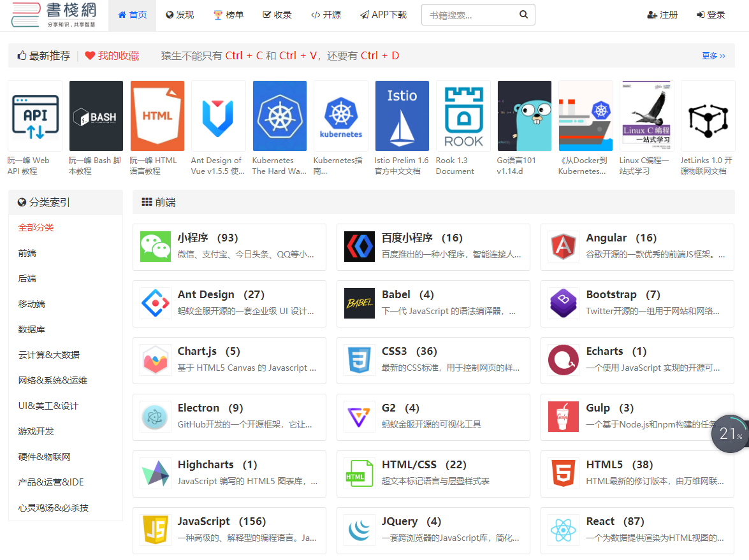Select the 后端 category in sidebar
This screenshot has height=560, width=749.
(27, 279)
